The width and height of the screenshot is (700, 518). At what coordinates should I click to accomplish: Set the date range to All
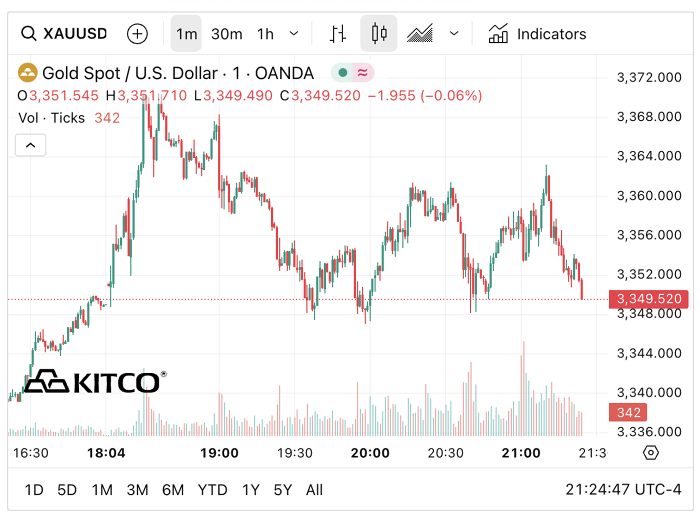point(314,490)
